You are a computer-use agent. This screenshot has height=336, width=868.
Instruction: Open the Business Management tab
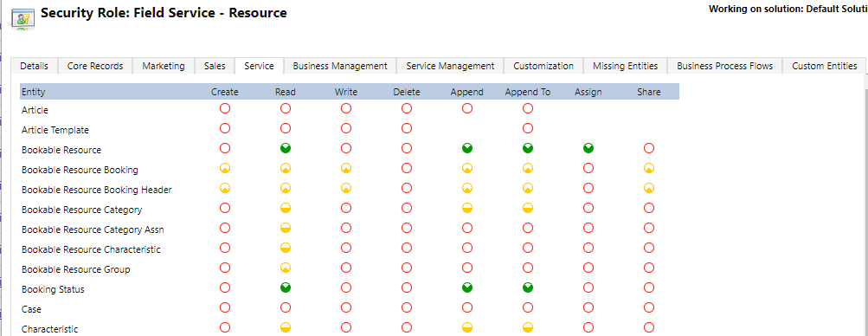tap(340, 66)
